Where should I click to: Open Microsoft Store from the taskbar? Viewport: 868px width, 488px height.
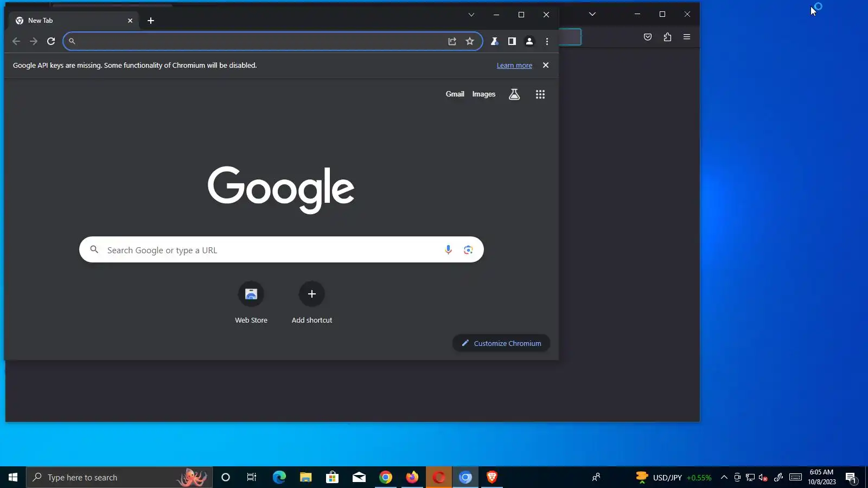click(332, 477)
